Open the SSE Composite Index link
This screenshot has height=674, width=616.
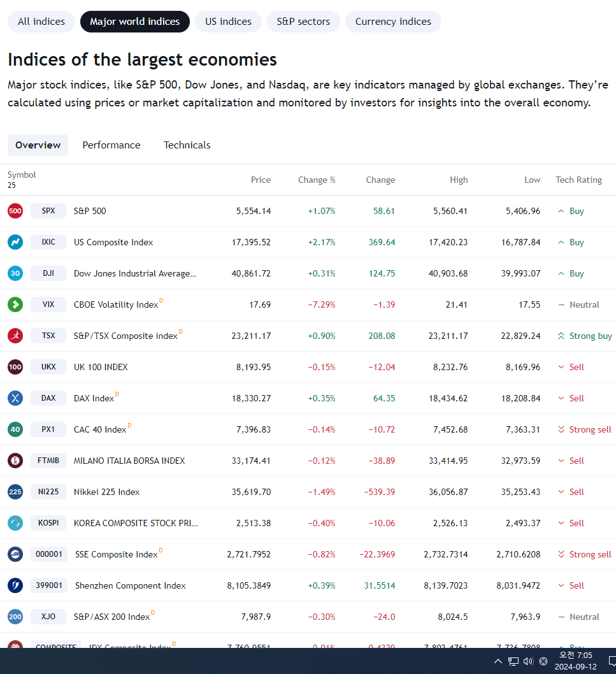(x=117, y=554)
